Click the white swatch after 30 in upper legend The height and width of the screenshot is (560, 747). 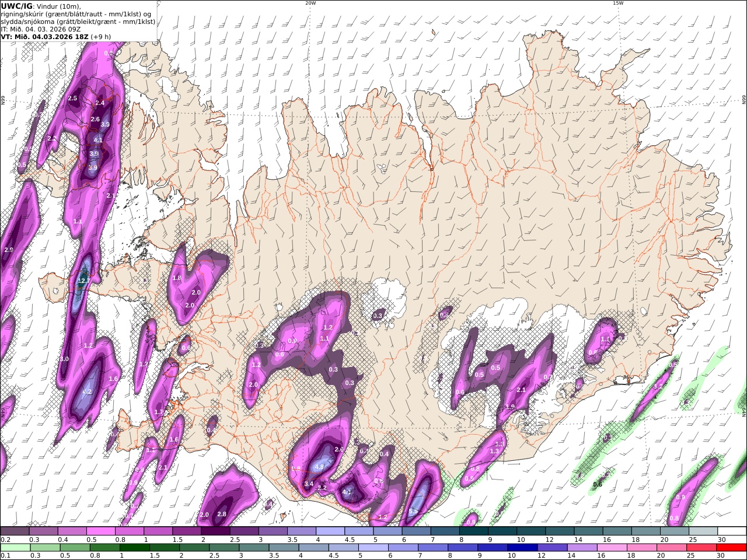[x=732, y=531]
